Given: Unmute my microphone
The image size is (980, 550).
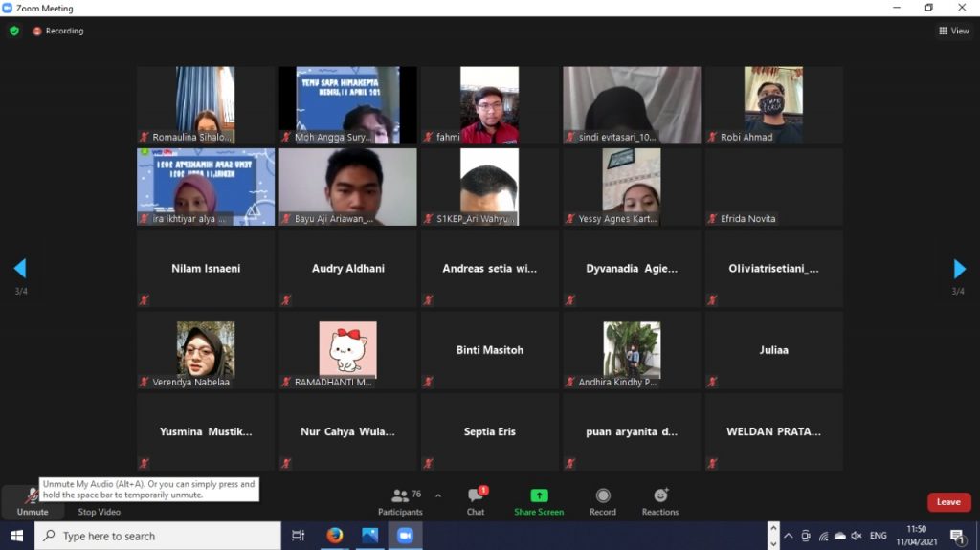Looking at the screenshot, I should [32, 500].
